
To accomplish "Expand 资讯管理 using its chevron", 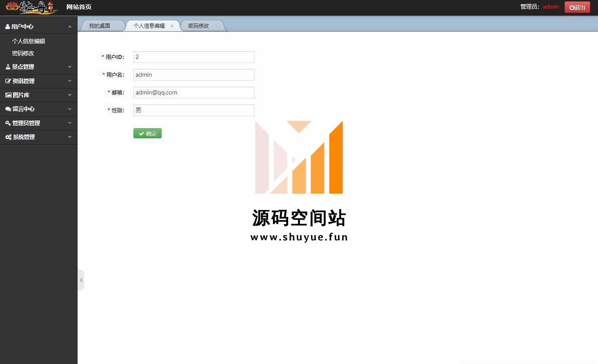I will coord(70,81).
